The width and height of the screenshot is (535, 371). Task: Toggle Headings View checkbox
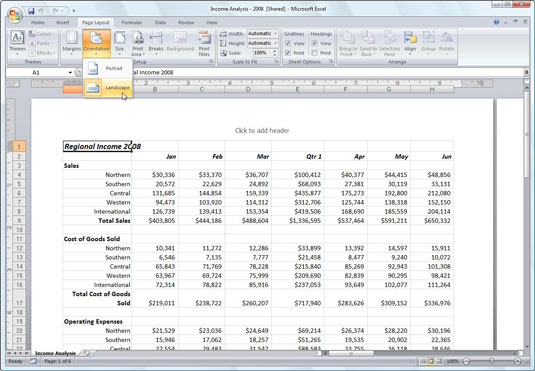[x=315, y=43]
